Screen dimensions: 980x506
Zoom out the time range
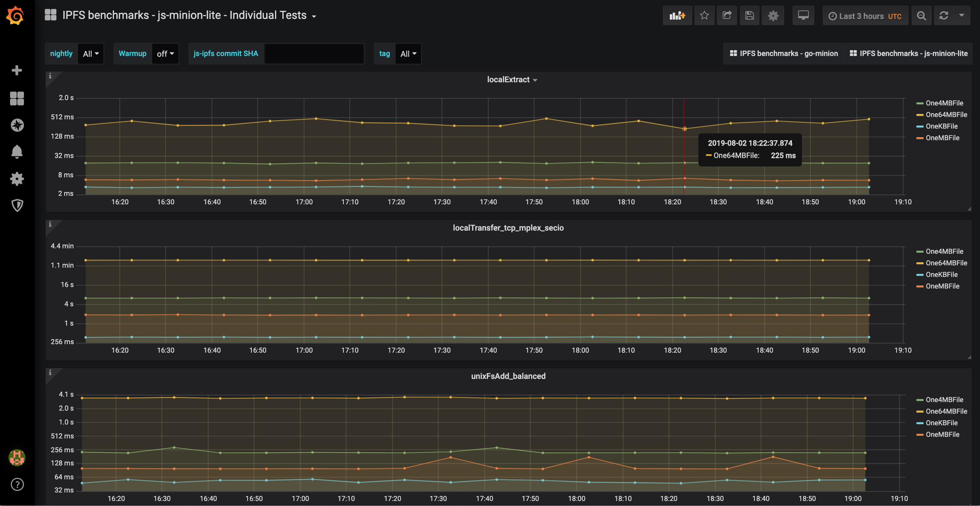click(922, 15)
